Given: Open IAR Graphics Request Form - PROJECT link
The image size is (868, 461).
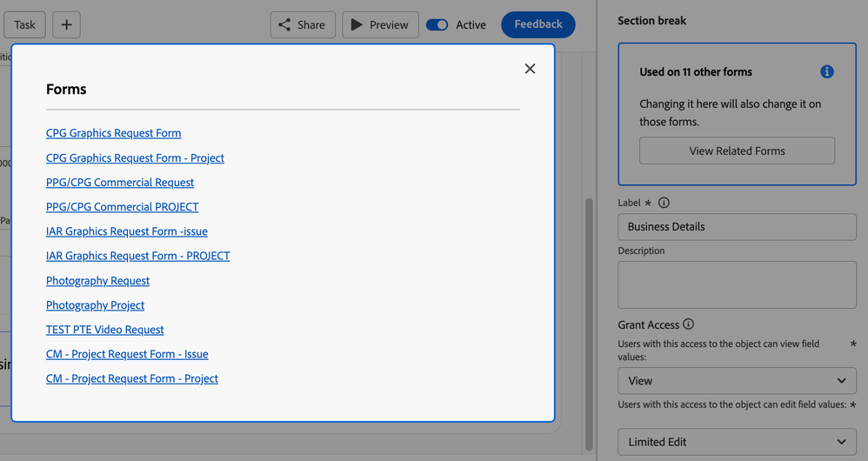Looking at the screenshot, I should point(137,256).
